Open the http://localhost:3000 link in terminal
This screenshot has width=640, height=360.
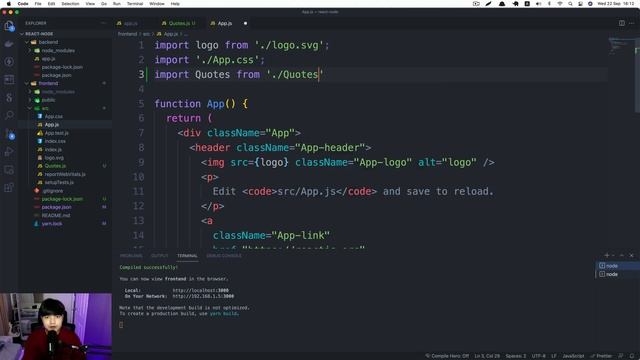click(x=200, y=290)
